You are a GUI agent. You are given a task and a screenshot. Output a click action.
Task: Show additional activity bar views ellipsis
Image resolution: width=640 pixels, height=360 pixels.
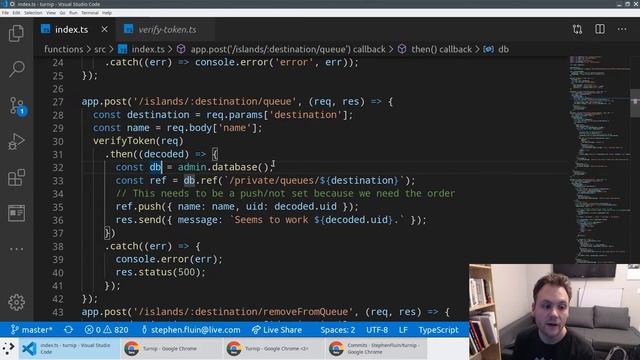click(16, 249)
